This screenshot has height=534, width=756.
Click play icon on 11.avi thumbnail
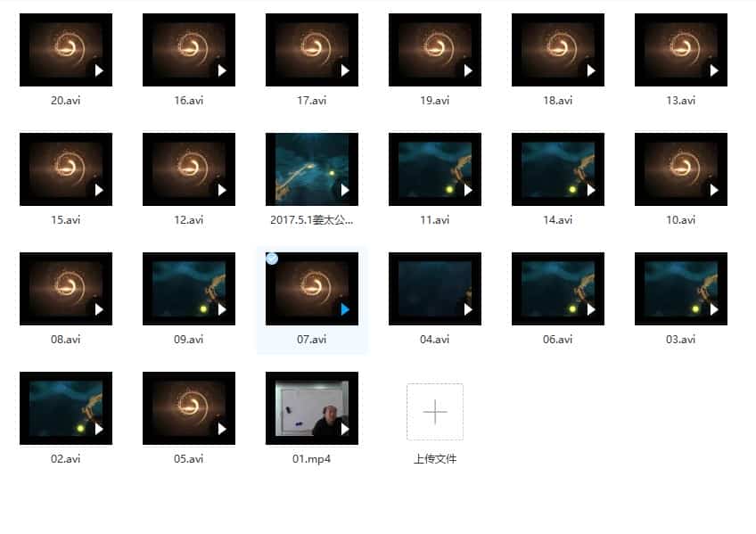[468, 190]
